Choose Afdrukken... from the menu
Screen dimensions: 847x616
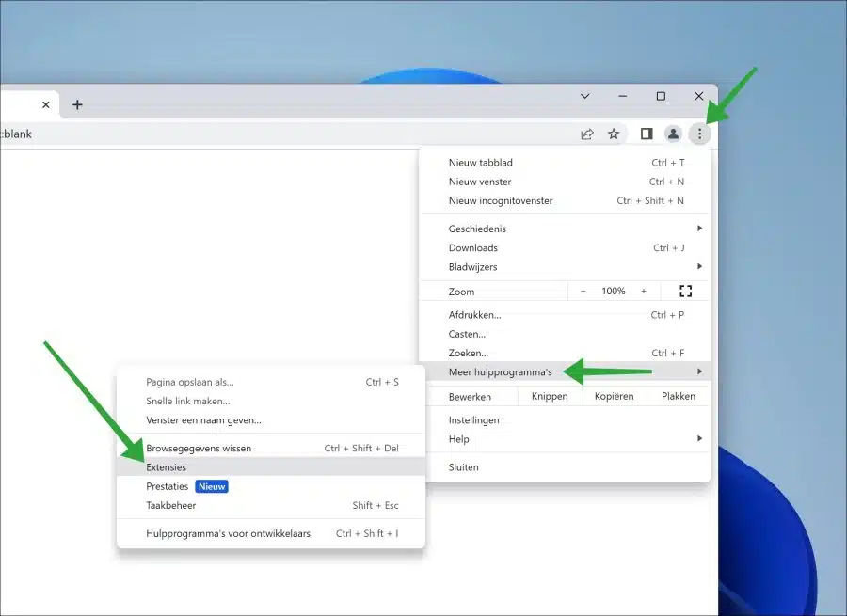(x=566, y=315)
